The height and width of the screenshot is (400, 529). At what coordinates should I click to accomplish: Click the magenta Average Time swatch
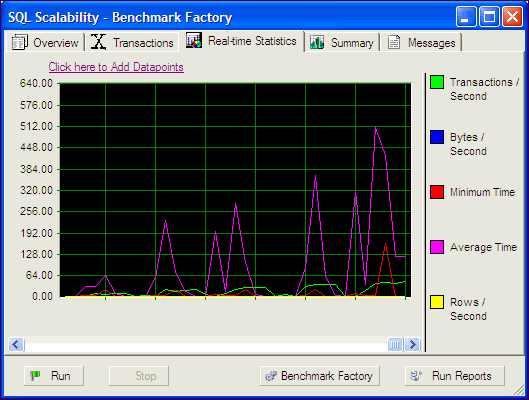click(x=437, y=247)
